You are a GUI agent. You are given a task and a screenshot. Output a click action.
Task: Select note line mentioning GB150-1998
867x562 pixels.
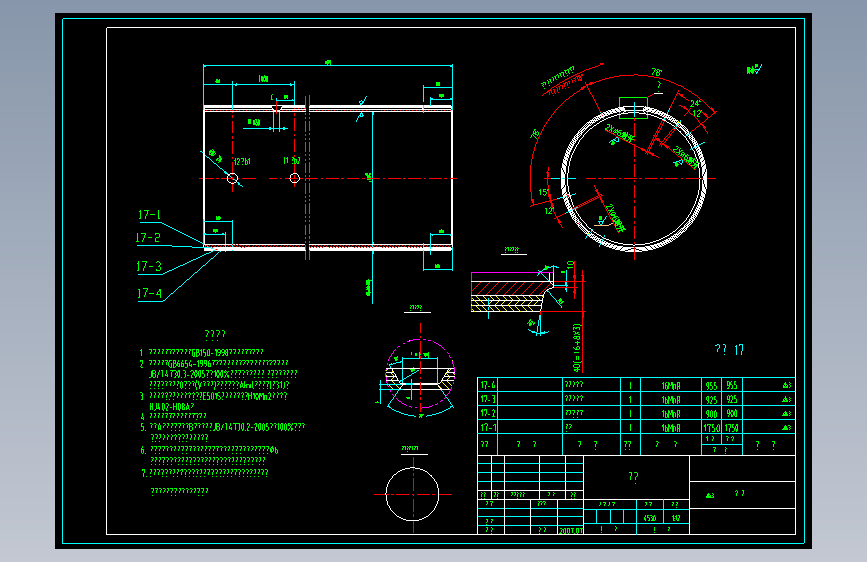tap(206, 352)
